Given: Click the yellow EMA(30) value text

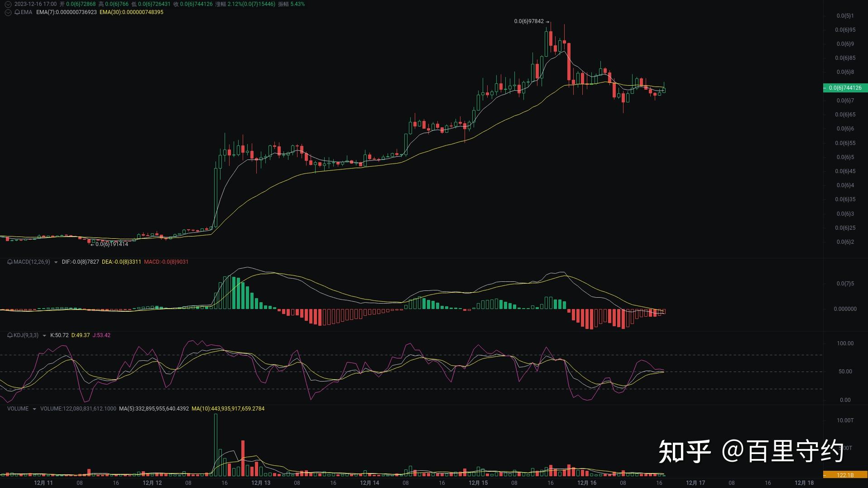Looking at the screenshot, I should (131, 12).
